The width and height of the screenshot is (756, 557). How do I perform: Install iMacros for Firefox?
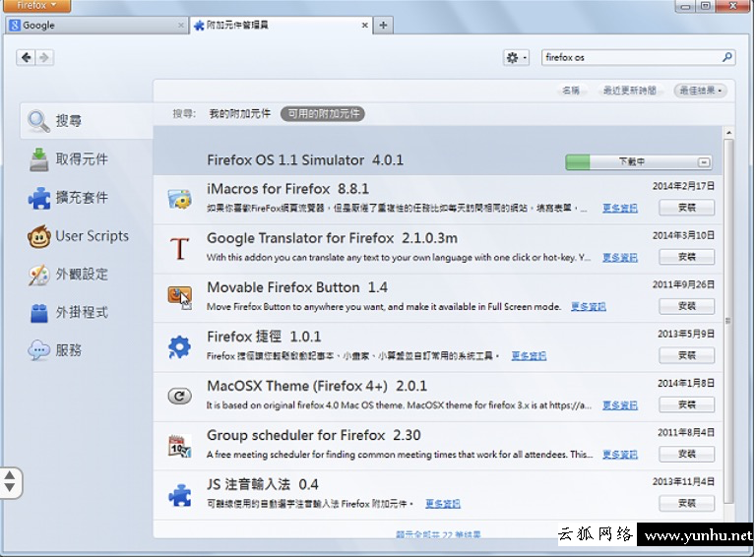[x=686, y=208]
